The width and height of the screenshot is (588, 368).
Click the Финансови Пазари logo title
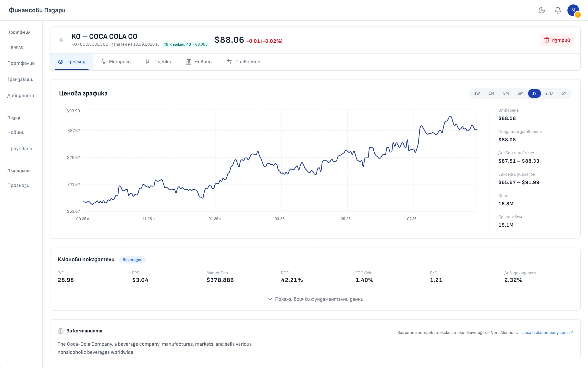click(x=37, y=10)
